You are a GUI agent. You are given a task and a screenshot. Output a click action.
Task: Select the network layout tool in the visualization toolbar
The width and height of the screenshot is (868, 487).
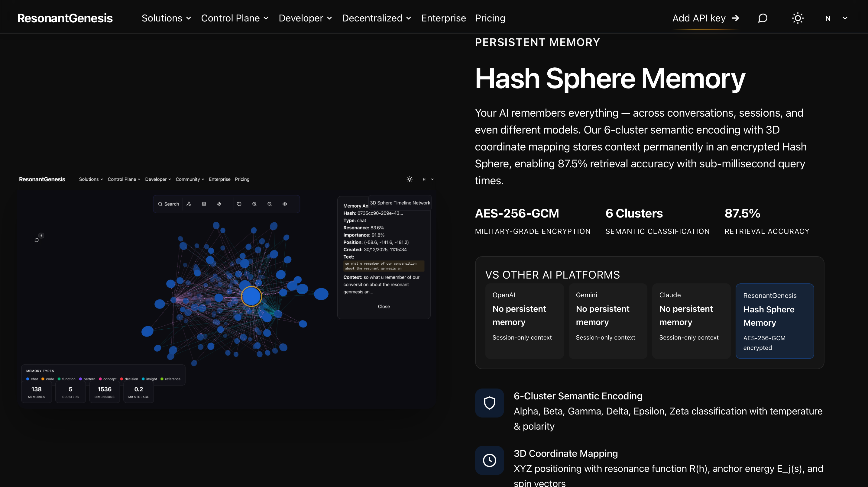(x=189, y=204)
